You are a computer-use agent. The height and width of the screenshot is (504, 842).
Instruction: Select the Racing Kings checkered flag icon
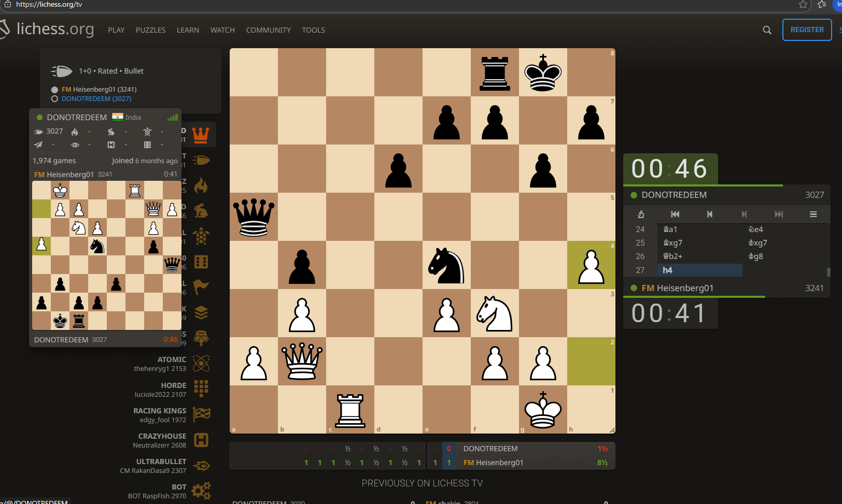click(x=201, y=414)
